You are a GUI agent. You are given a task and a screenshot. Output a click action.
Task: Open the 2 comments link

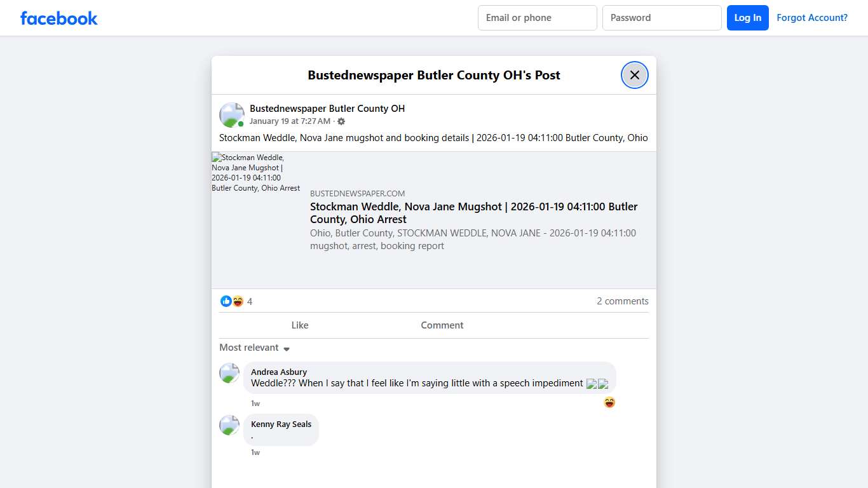[622, 301]
